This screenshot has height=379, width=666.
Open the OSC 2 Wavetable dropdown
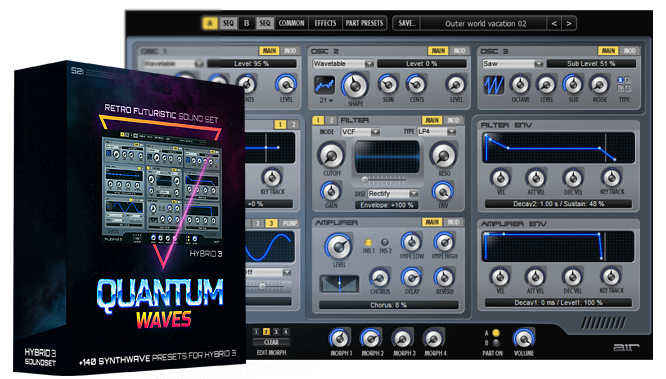[343, 64]
